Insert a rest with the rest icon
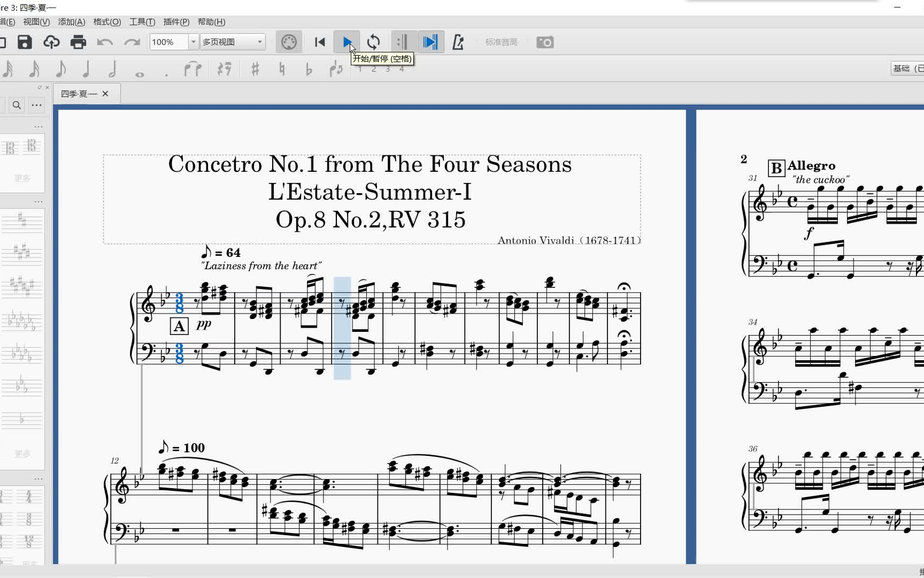The width and height of the screenshot is (924, 578). pos(225,69)
